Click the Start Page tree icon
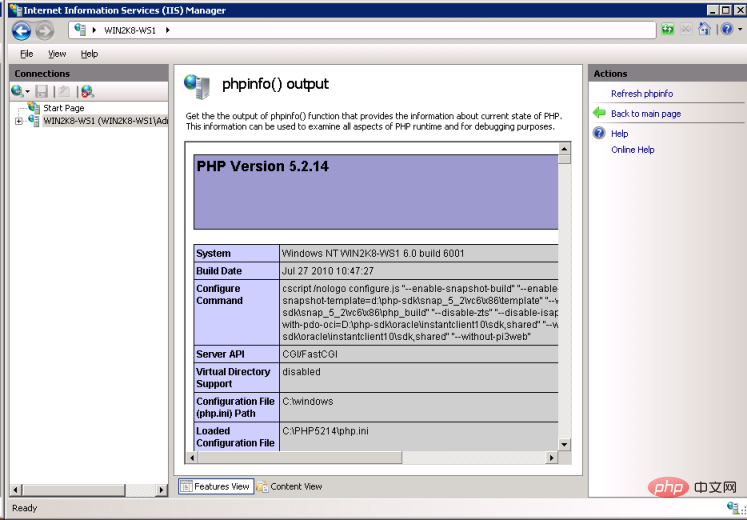Screen dimensions: 747x520 33,108
